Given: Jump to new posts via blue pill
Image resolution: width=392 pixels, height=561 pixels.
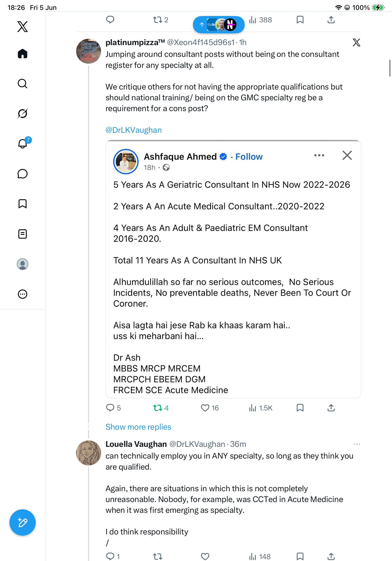Looking at the screenshot, I should pyautogui.click(x=219, y=24).
